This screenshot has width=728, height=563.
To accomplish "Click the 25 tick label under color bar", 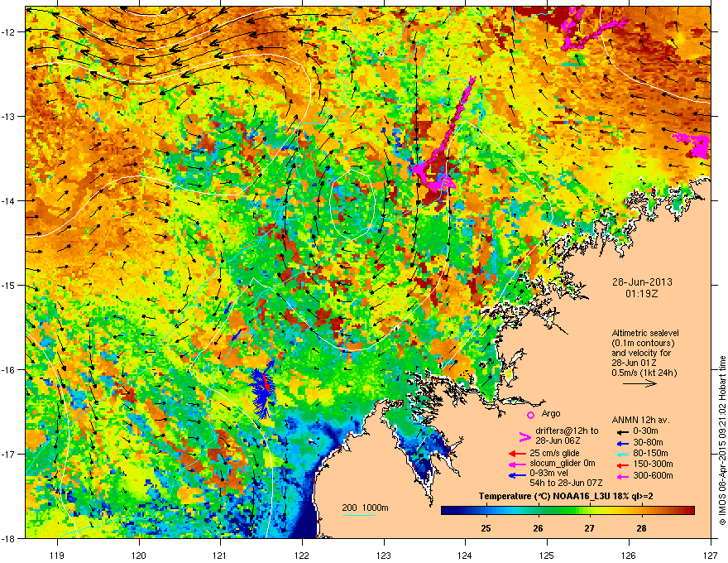I will (x=486, y=528).
